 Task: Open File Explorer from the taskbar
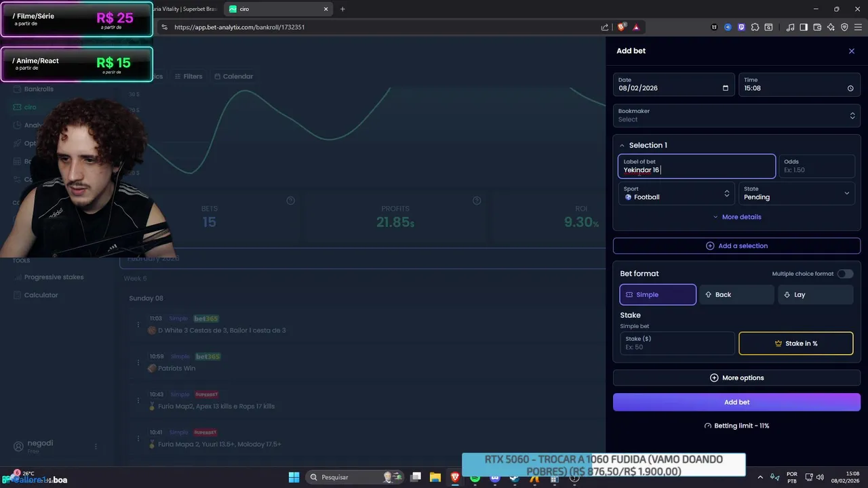[x=435, y=477]
